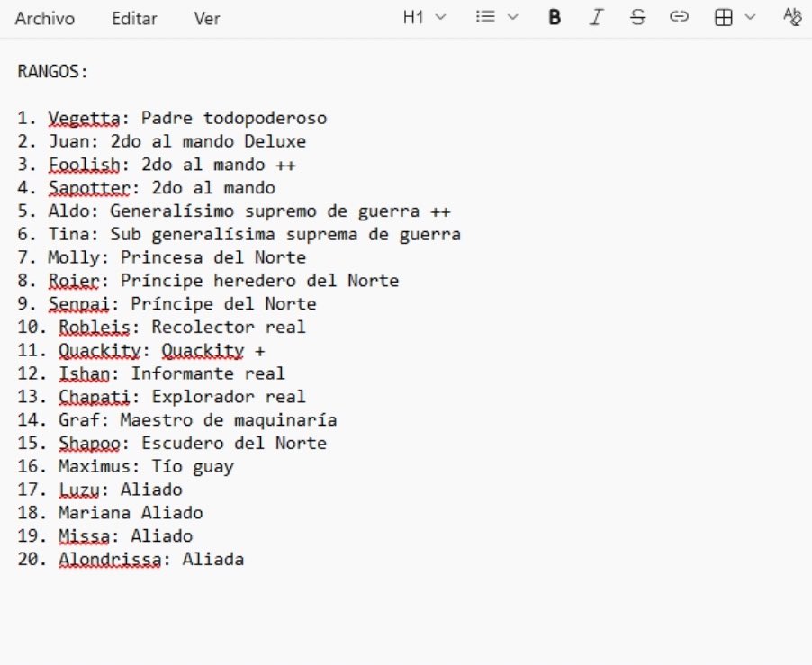Click the underlined word Alondrissa

tap(110, 560)
